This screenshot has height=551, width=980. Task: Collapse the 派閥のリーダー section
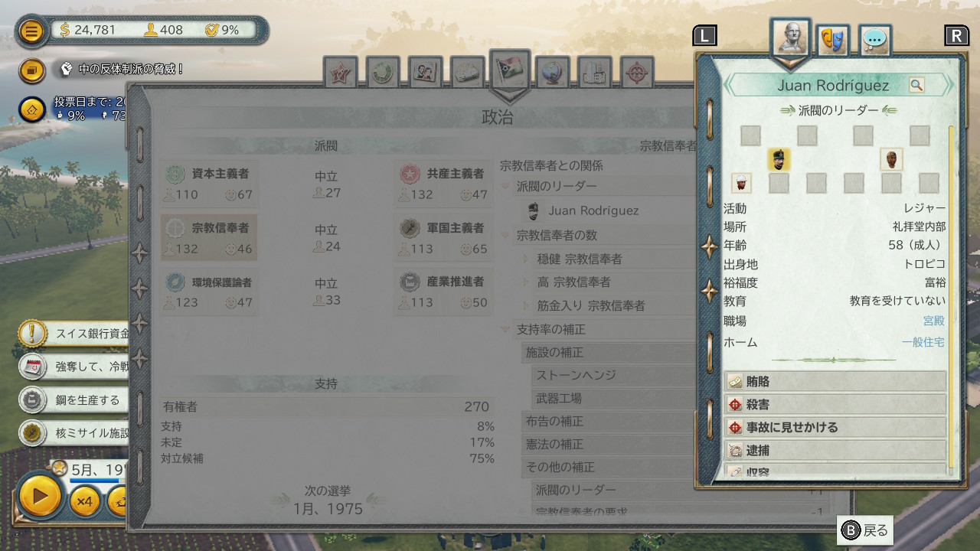point(505,186)
